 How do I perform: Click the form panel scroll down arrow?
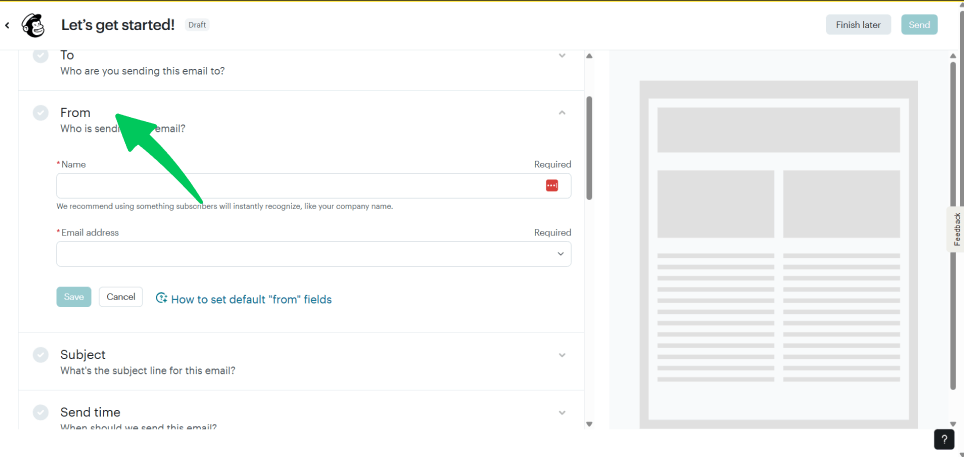pos(589,424)
